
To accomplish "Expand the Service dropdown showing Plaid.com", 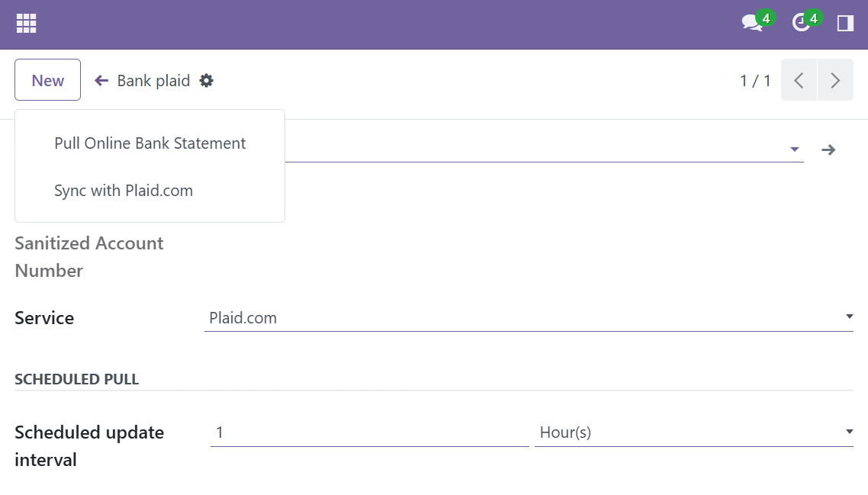I will click(849, 317).
